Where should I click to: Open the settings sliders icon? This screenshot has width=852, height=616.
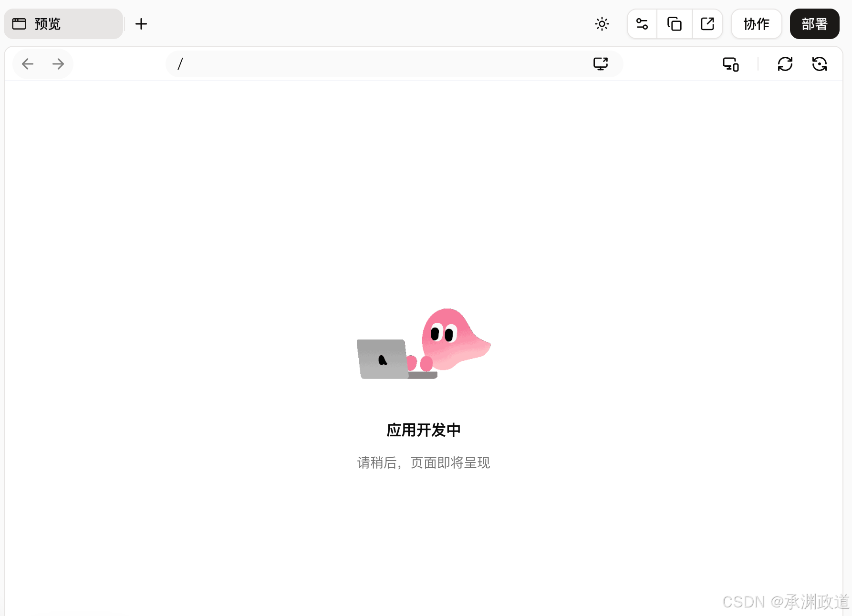[x=642, y=24]
